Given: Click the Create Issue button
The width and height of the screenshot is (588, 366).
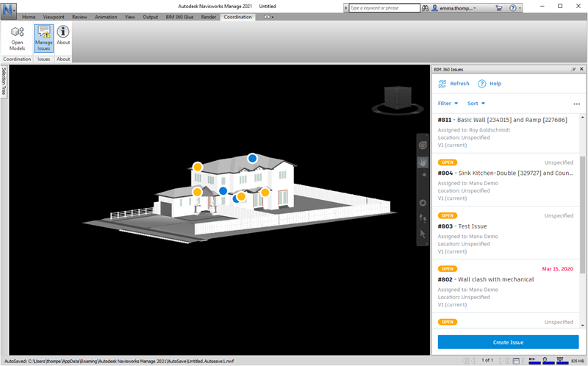Looking at the screenshot, I should click(x=508, y=342).
